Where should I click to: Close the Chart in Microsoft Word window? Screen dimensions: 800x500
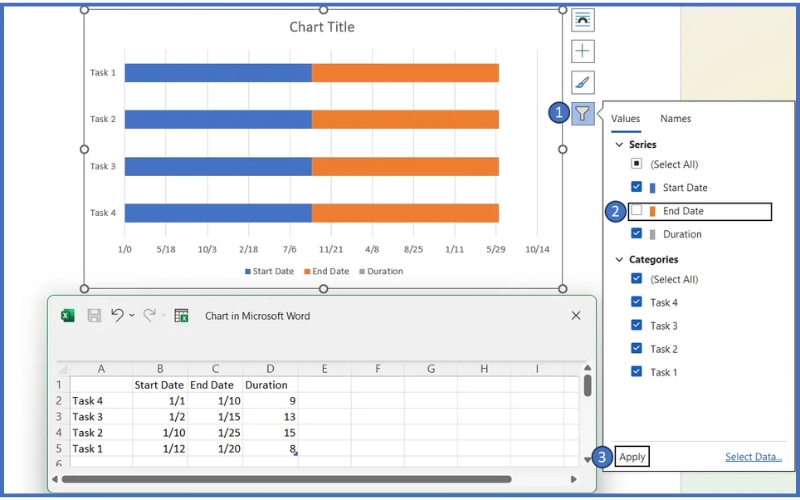coord(576,316)
